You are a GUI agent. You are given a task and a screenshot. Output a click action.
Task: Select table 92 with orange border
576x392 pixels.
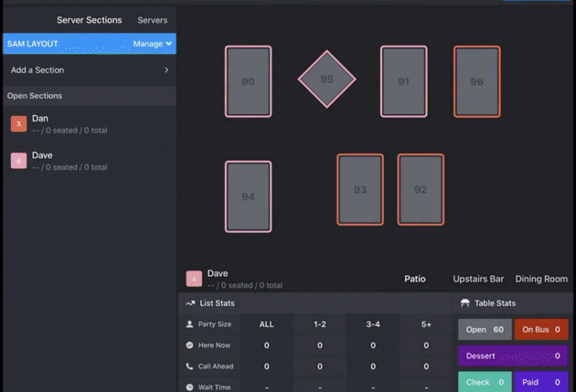[421, 189]
